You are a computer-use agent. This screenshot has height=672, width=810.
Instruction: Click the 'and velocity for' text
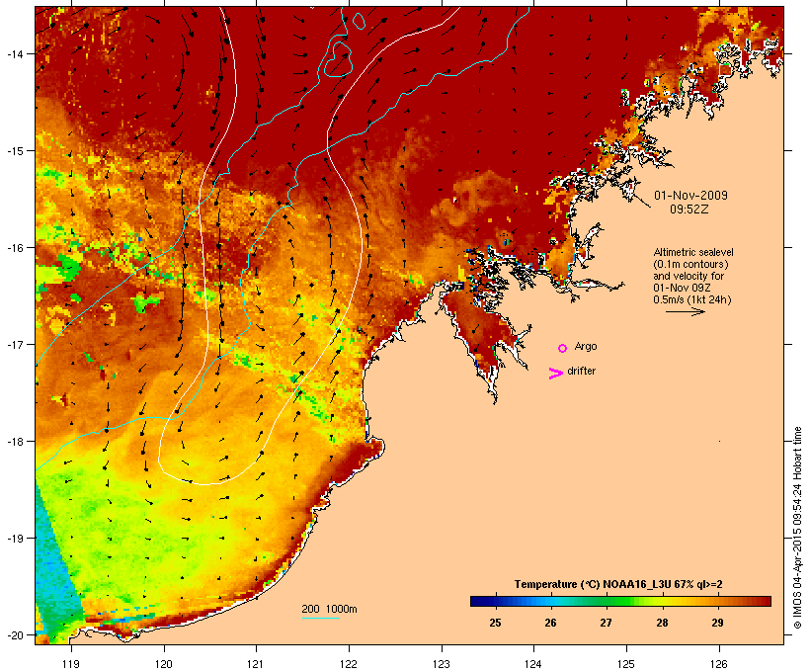(x=688, y=276)
